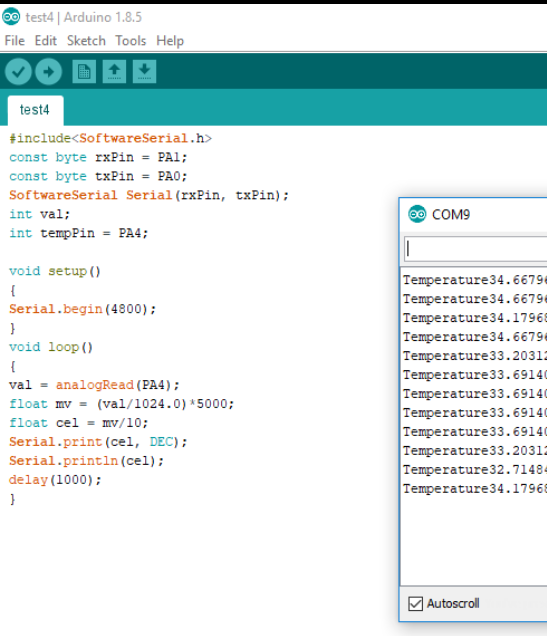This screenshot has height=636, width=547.
Task: Open a sketch with the Open icon
Action: tap(114, 72)
